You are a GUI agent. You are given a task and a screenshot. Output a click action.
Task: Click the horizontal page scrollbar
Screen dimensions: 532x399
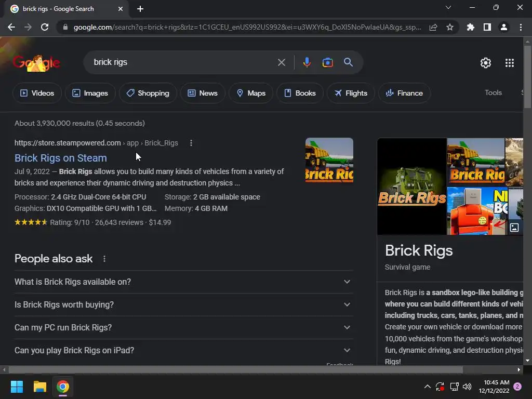[235, 369]
